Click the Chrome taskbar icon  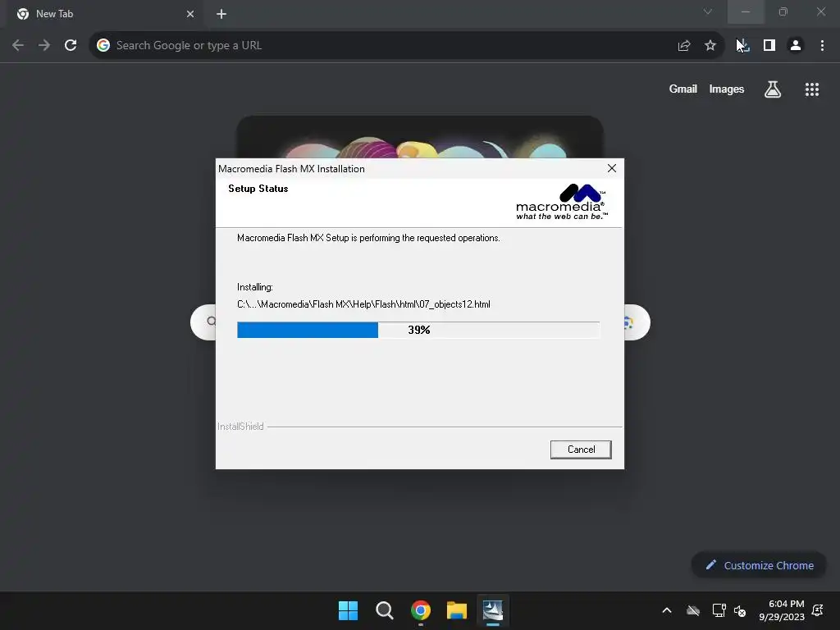coord(421,610)
